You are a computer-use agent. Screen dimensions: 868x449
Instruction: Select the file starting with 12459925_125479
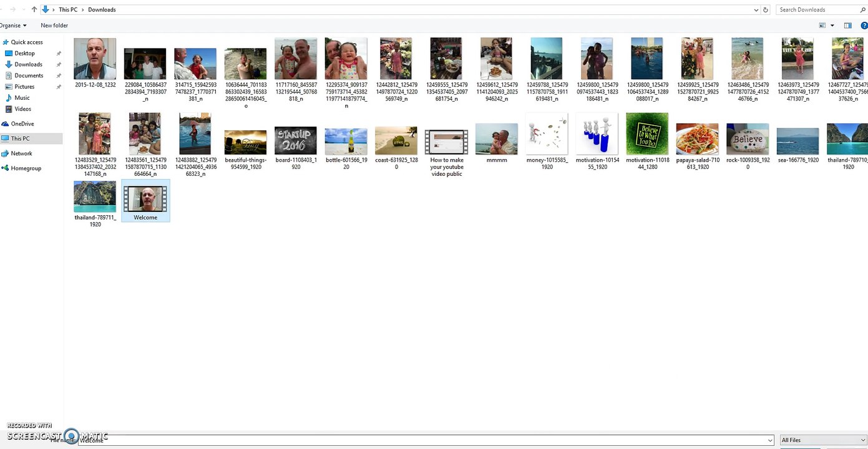click(x=698, y=70)
